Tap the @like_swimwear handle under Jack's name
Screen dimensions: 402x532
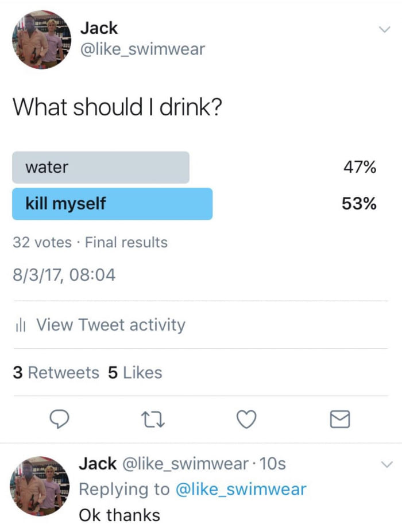(x=142, y=49)
